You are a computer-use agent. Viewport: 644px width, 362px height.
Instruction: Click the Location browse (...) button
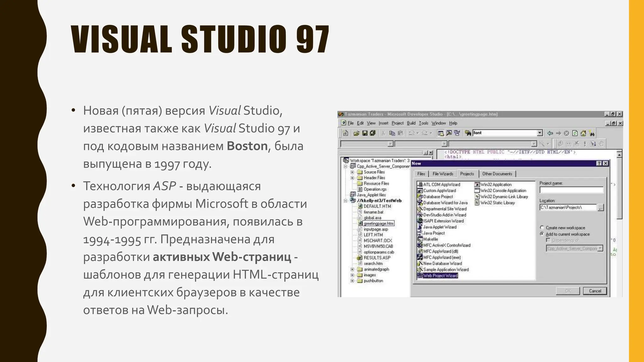click(x=601, y=207)
